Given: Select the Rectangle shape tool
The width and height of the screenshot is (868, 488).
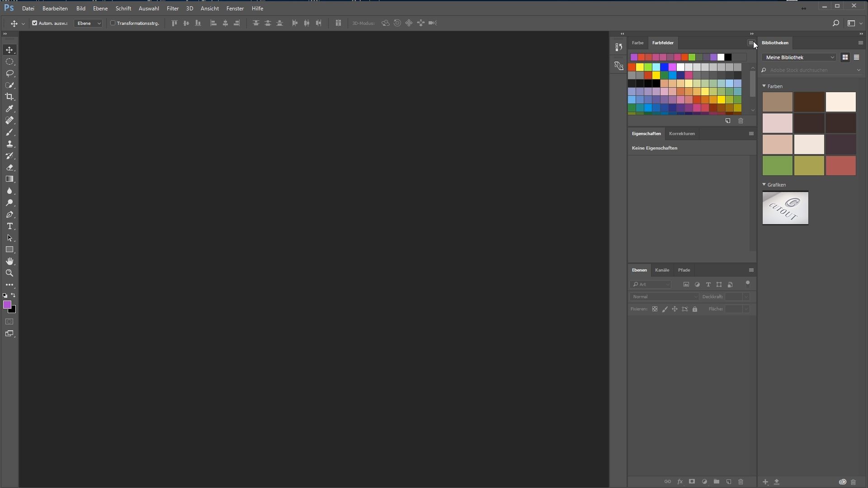Looking at the screenshot, I should (x=9, y=250).
